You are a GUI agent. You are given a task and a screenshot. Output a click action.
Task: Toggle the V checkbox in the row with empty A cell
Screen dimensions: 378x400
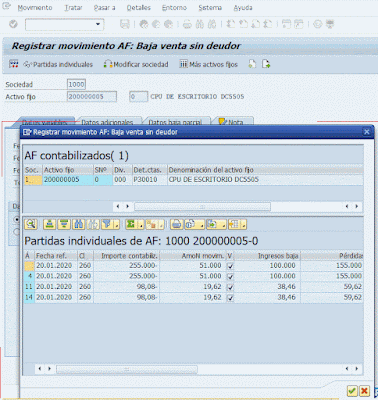[x=230, y=266]
